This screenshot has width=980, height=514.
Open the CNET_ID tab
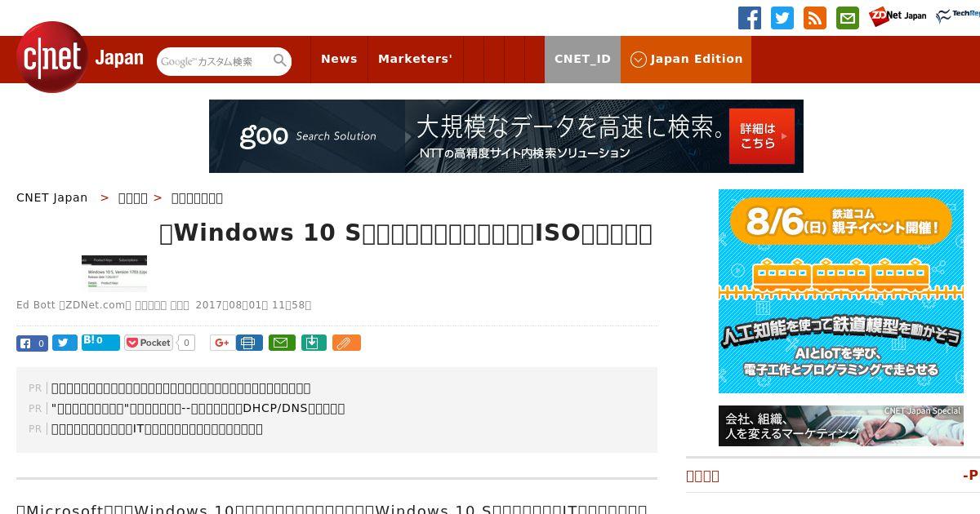(x=582, y=59)
